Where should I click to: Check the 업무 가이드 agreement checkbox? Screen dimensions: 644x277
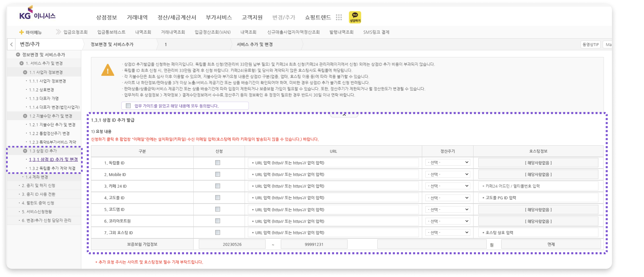(128, 106)
